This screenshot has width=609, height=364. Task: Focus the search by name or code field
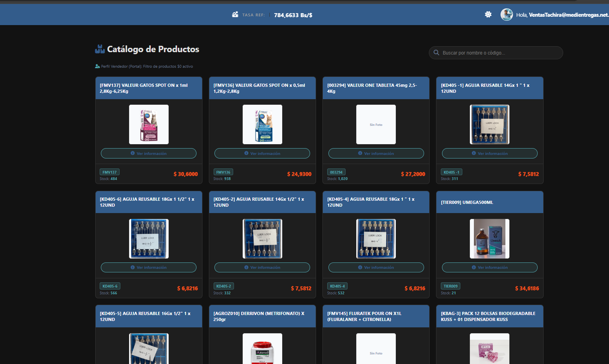pos(496,53)
